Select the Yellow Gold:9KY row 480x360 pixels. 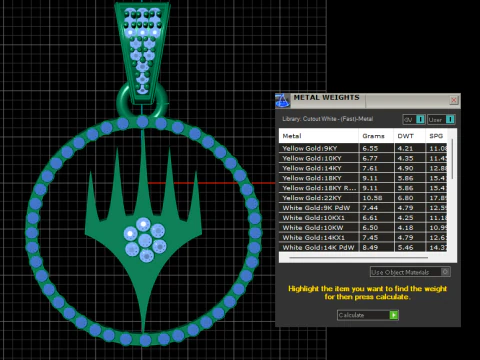[363, 148]
